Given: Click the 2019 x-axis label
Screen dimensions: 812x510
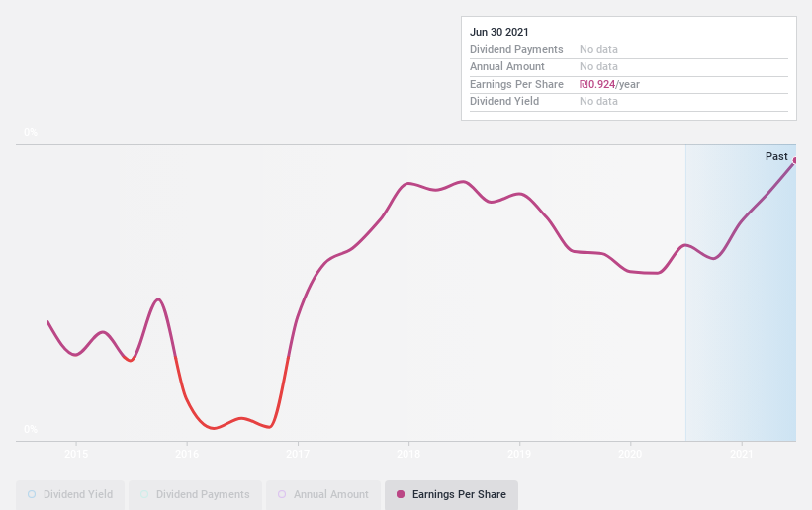Looking at the screenshot, I should coord(519,454).
